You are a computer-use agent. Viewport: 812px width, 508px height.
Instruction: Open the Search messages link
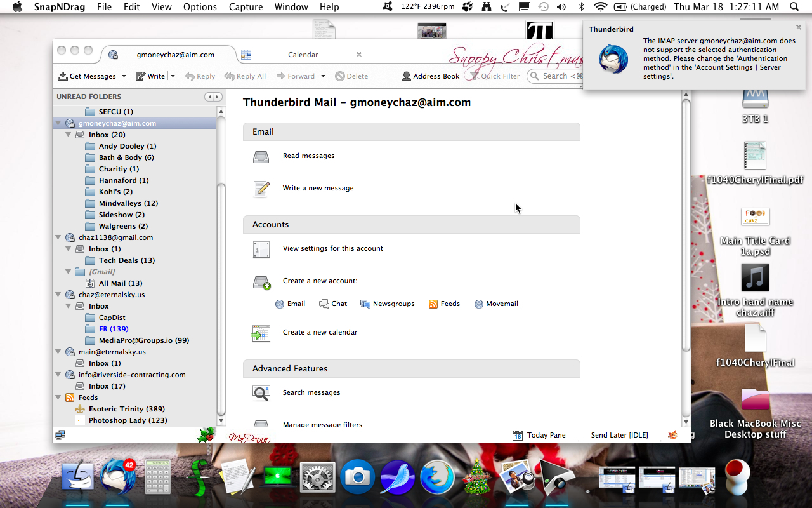coord(311,392)
